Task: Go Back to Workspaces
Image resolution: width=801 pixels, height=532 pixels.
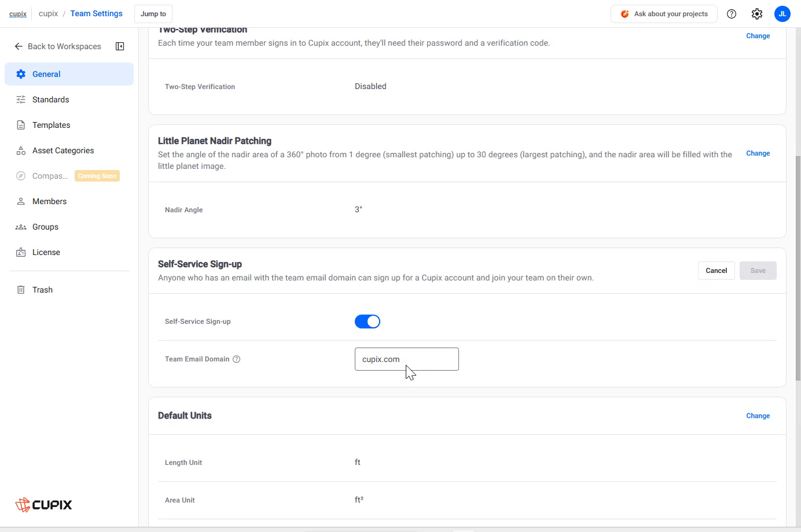Action: tap(58, 46)
